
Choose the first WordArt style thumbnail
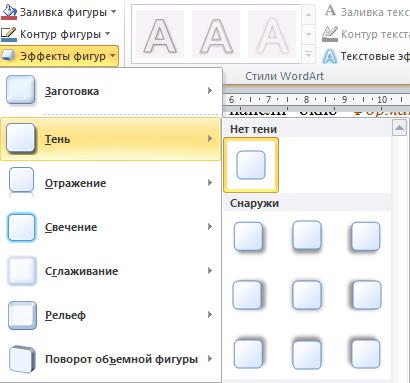tap(160, 35)
